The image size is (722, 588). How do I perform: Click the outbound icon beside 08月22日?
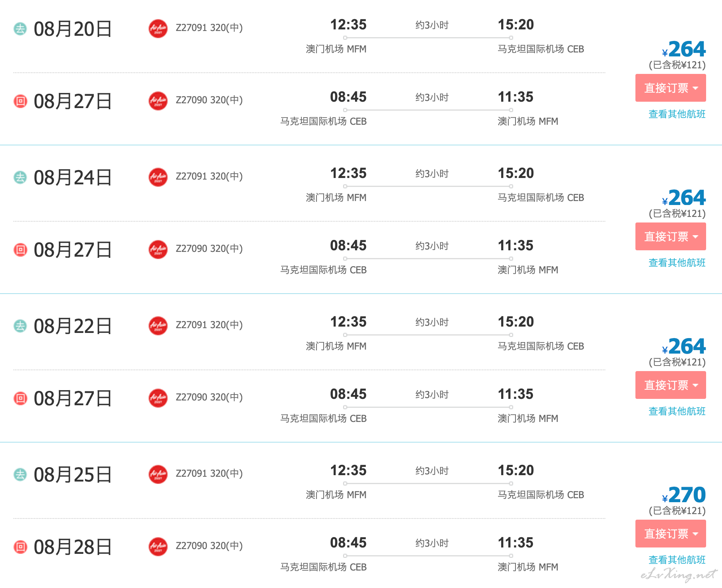[20, 326]
